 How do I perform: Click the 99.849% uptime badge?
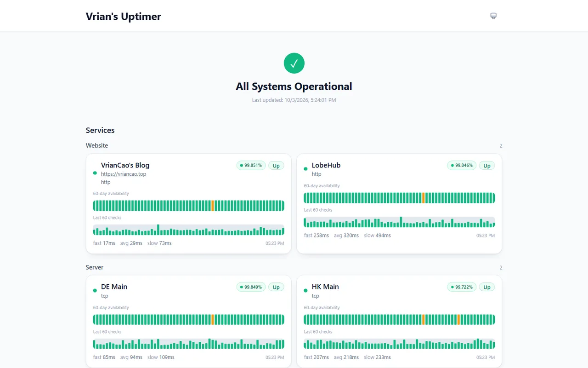click(x=251, y=287)
